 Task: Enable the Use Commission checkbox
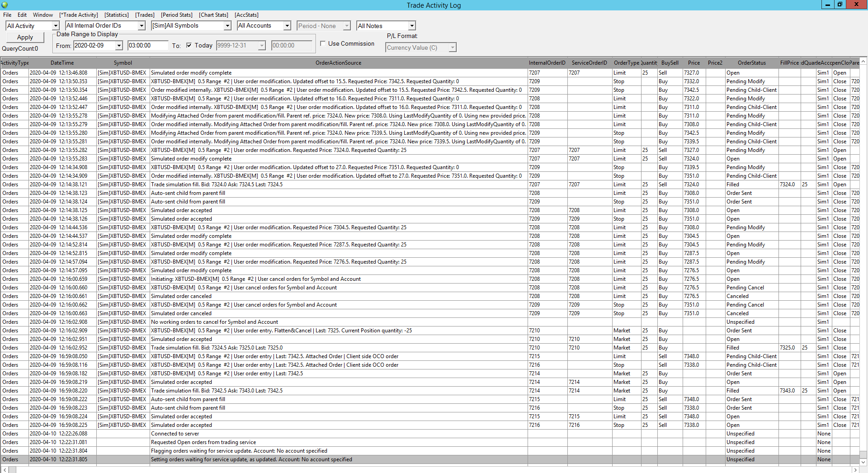(323, 43)
